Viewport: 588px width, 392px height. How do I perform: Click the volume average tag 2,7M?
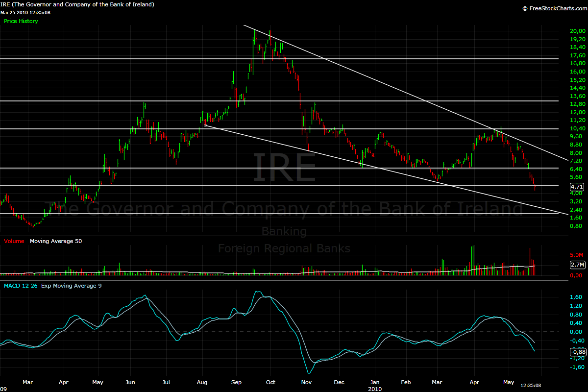click(577, 265)
